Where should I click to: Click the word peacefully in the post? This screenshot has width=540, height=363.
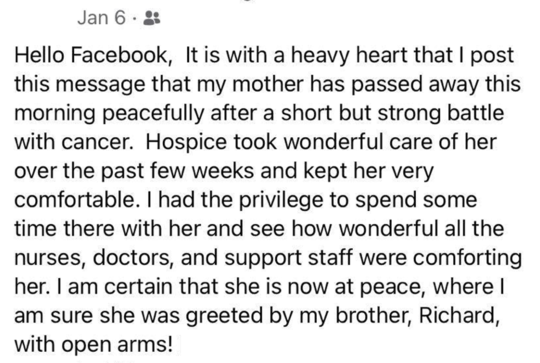(x=153, y=114)
